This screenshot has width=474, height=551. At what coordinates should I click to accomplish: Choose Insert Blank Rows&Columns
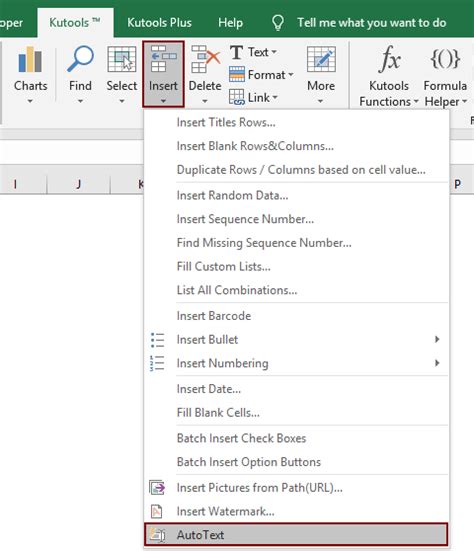[x=296, y=146]
